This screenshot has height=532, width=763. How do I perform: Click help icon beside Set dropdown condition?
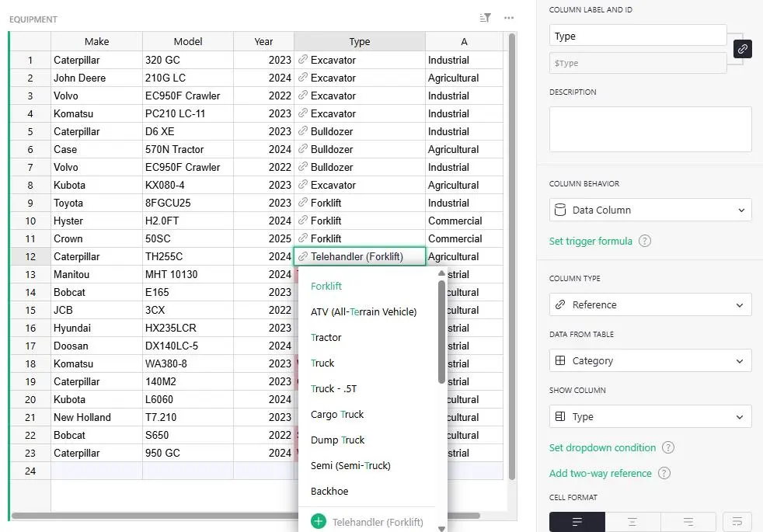click(669, 447)
